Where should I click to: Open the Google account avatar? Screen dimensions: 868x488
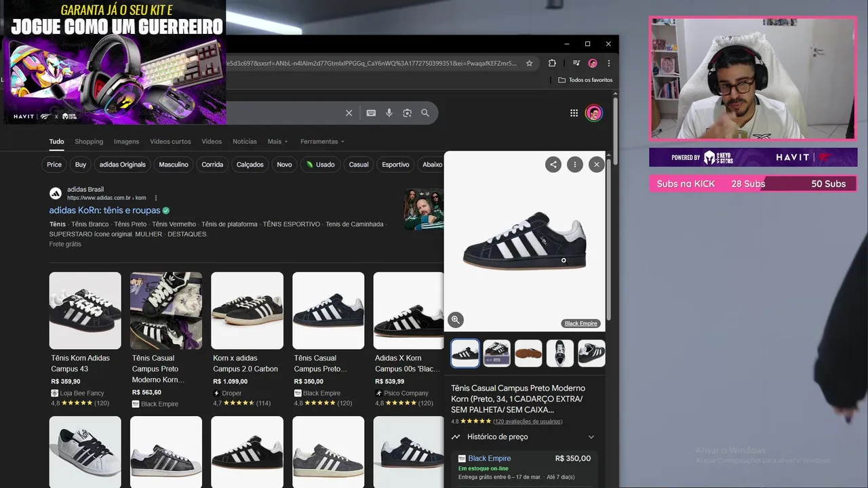594,113
